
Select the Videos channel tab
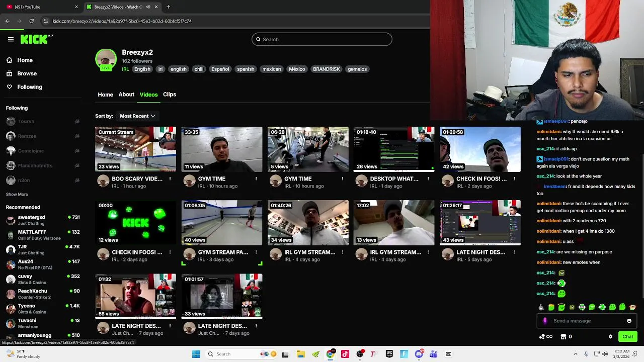point(148,95)
